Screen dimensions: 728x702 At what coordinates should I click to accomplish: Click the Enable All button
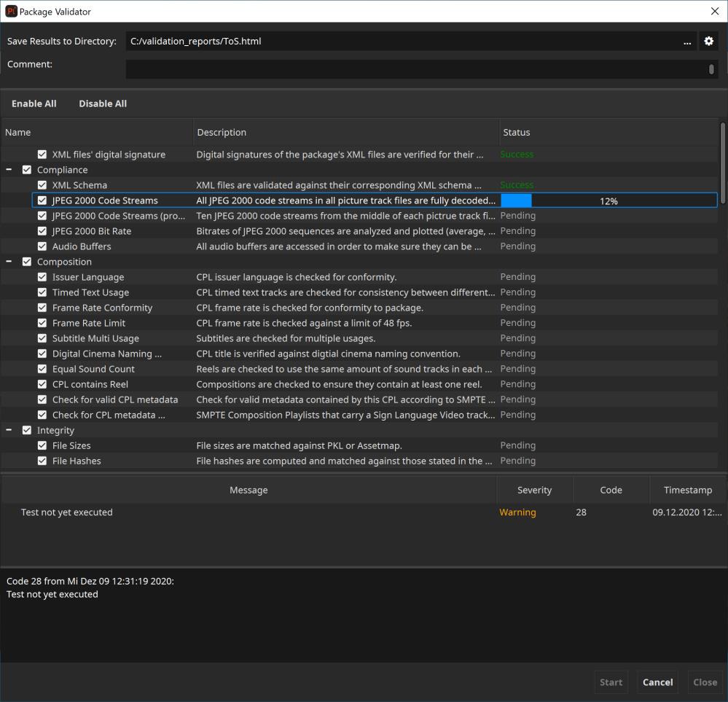coord(34,104)
